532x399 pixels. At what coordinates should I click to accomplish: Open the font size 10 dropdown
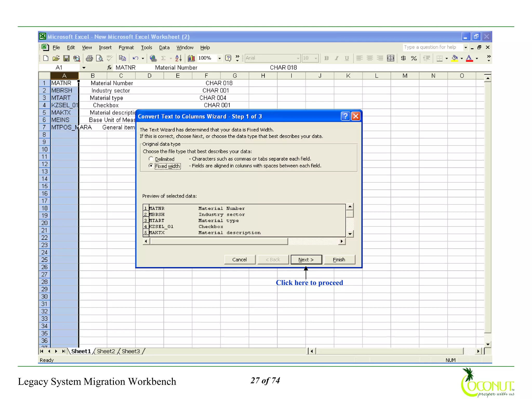tap(316, 58)
